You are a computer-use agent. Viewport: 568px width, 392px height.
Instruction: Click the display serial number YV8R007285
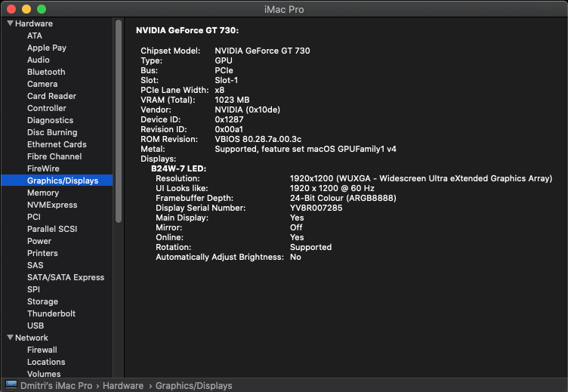pyautogui.click(x=316, y=208)
